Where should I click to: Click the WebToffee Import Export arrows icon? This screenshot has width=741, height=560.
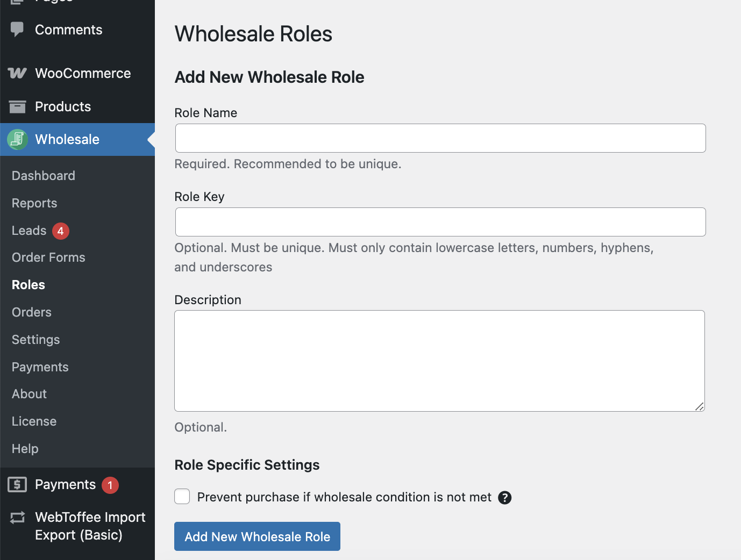17,517
